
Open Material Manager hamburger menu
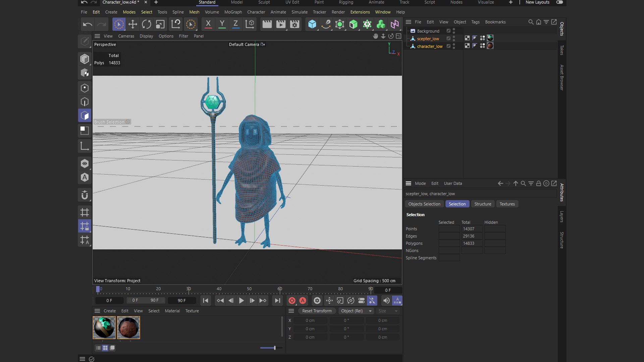pyautogui.click(x=97, y=311)
